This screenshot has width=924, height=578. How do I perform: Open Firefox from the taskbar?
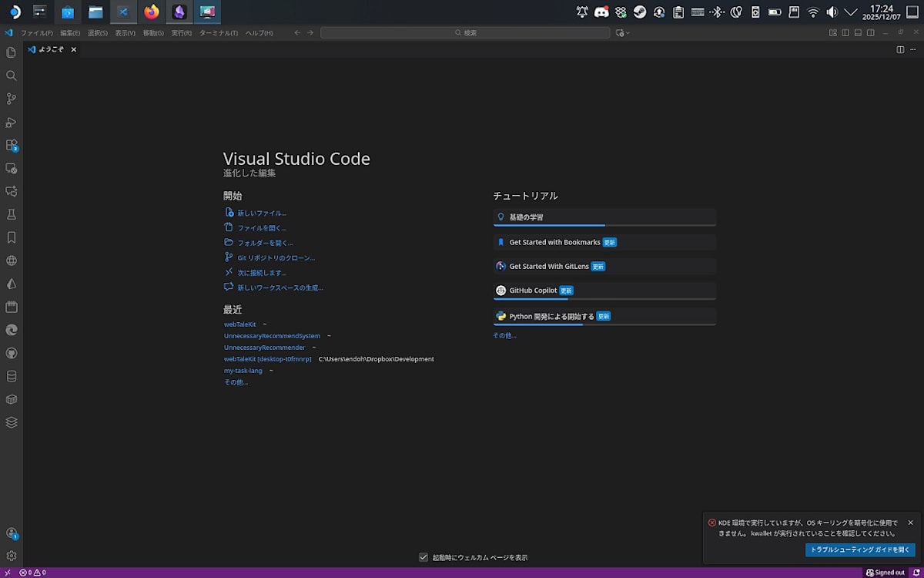152,12
